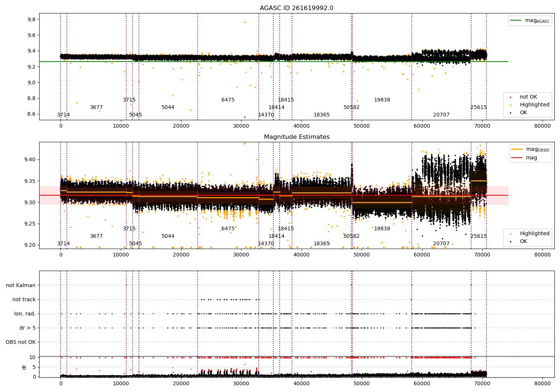This screenshot has width=560, height=392.
Task: Click obsid label 18365 in Magnitude Estimates plot
Action: (x=321, y=244)
